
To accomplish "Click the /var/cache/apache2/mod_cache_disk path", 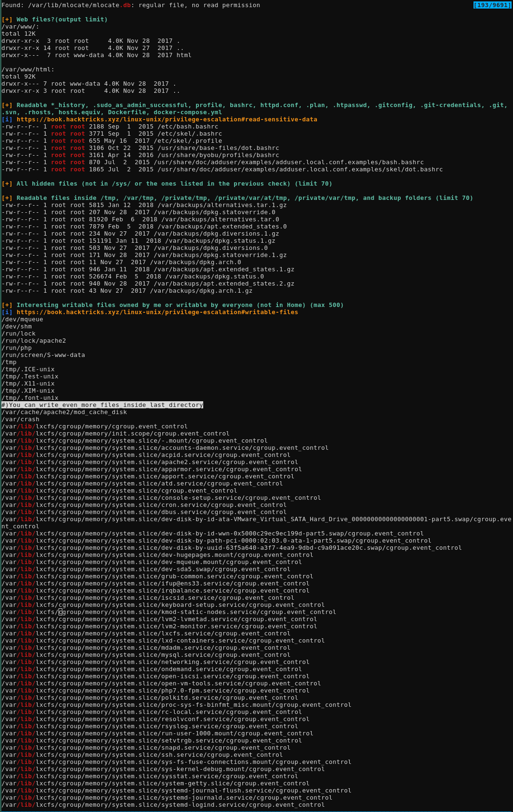I will 64,412.
